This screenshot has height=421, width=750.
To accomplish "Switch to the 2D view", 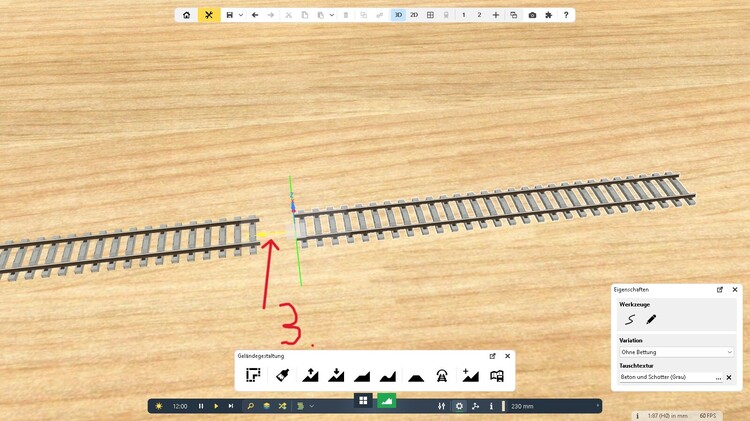I will click(414, 15).
